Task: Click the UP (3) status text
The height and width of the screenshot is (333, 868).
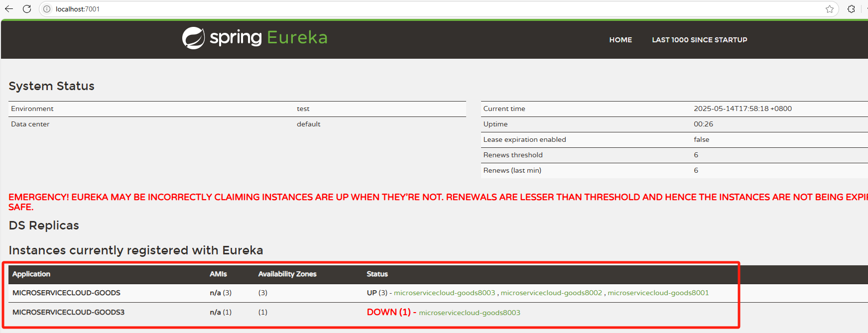Action: pos(377,293)
